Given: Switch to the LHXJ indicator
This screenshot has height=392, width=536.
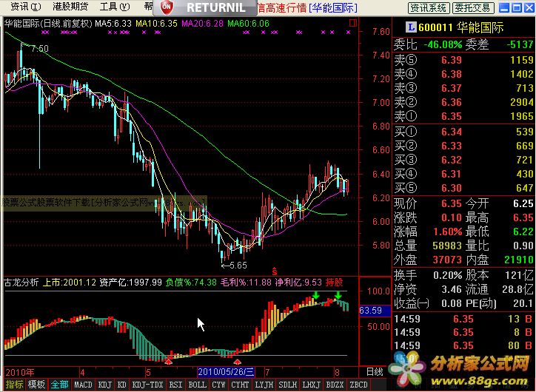Looking at the screenshot, I should (312, 385).
